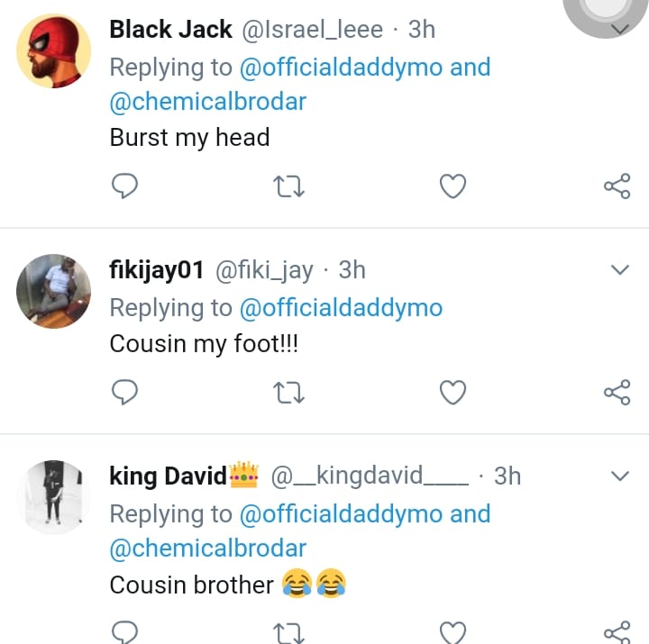The width and height of the screenshot is (649, 644).
Task: Retweet Black Jack's "Burst my head" tweet
Action: 288,186
